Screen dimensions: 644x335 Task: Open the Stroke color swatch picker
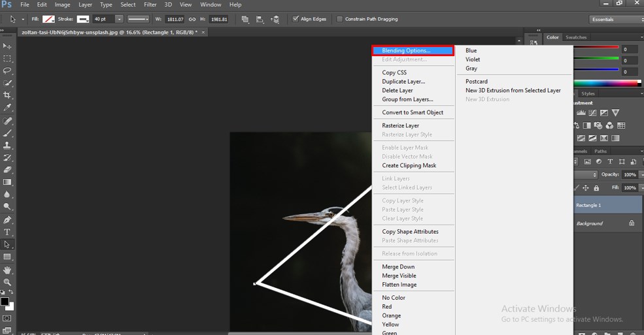click(x=83, y=20)
